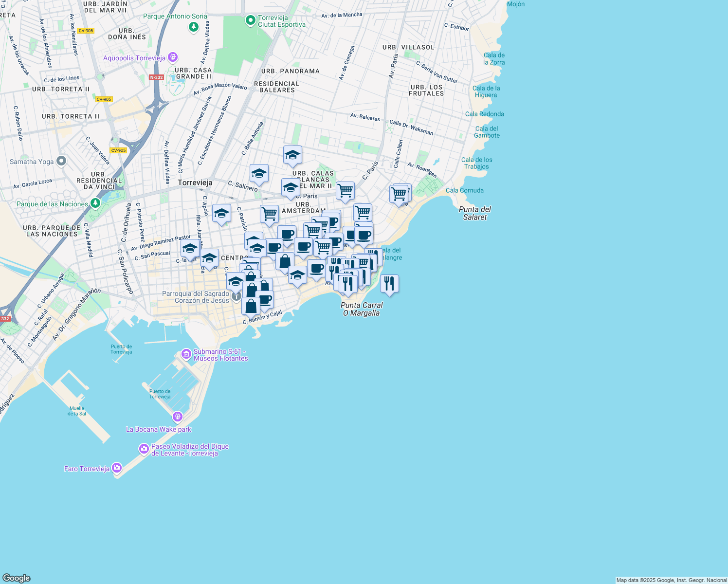Select the Urb. Los Frutales label
The width and height of the screenshot is (728, 584).
tap(426, 91)
